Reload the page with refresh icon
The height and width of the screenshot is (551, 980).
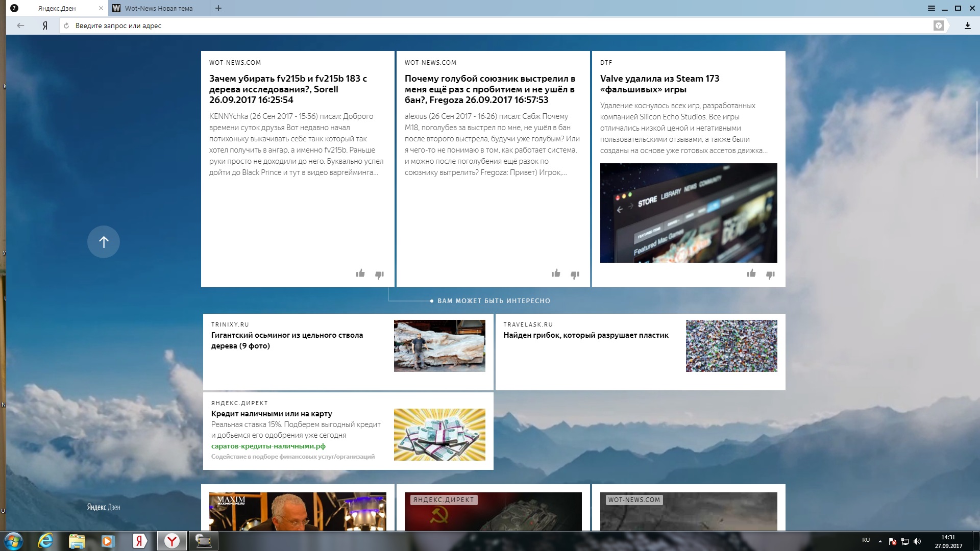point(66,26)
